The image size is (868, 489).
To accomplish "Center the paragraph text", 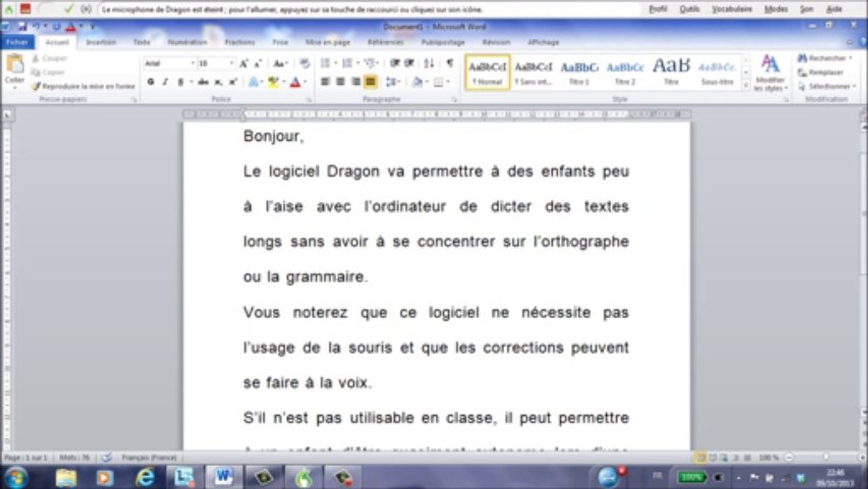I will [x=340, y=82].
